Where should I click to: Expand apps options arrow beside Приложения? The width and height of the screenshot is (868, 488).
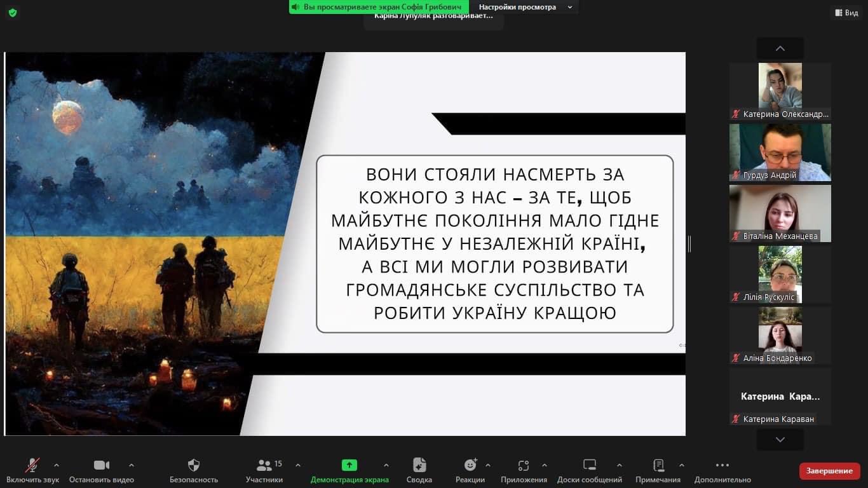tap(545, 465)
